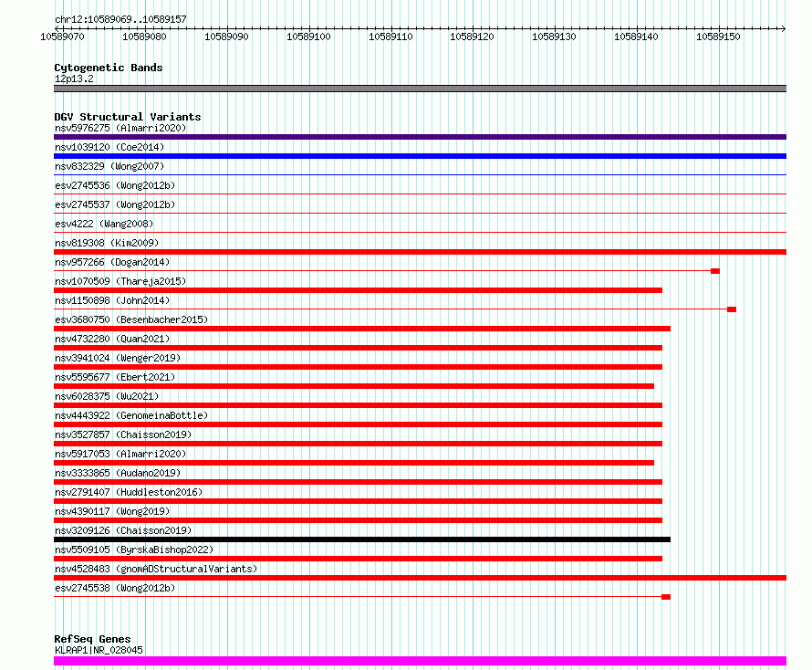Click the red nsv819308 variant bar

coord(420,252)
